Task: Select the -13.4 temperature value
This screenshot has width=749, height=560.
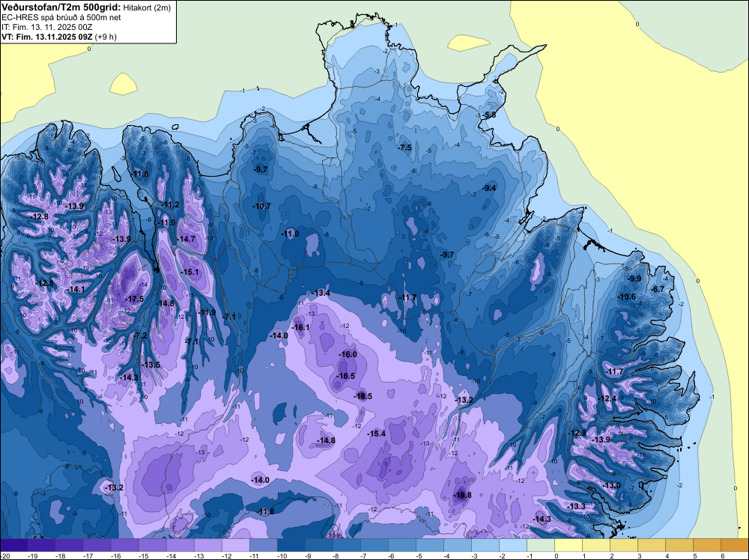Action: [x=321, y=293]
